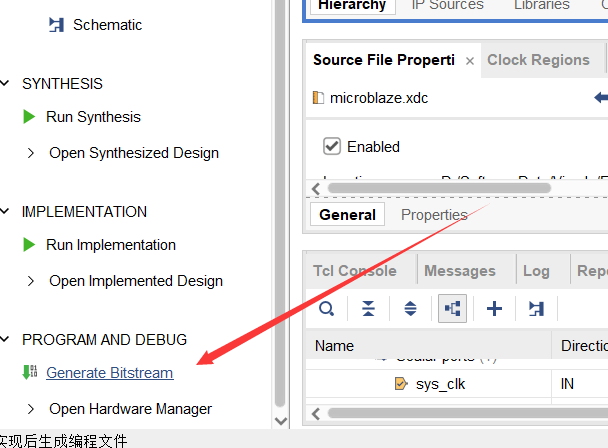The width and height of the screenshot is (608, 448).
Task: Expand Open Hardware Manager
Action: [x=31, y=409]
